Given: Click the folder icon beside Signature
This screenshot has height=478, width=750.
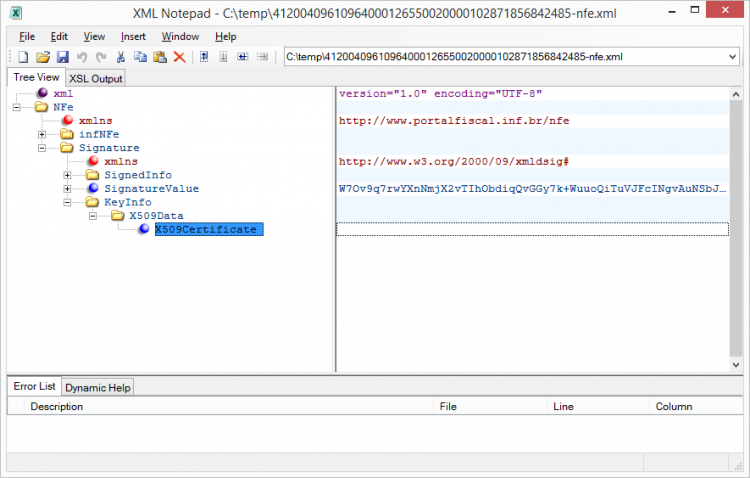Looking at the screenshot, I should pyautogui.click(x=67, y=147).
